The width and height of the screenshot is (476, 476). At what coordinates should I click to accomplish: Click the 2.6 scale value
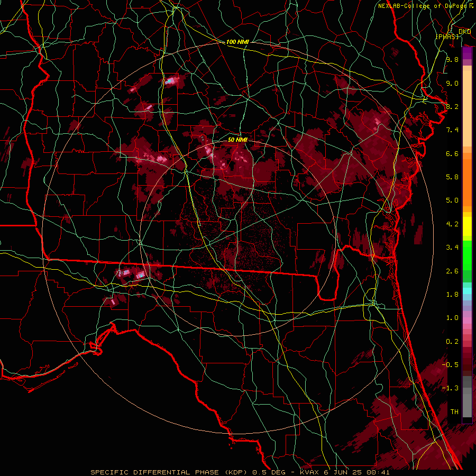(x=452, y=271)
